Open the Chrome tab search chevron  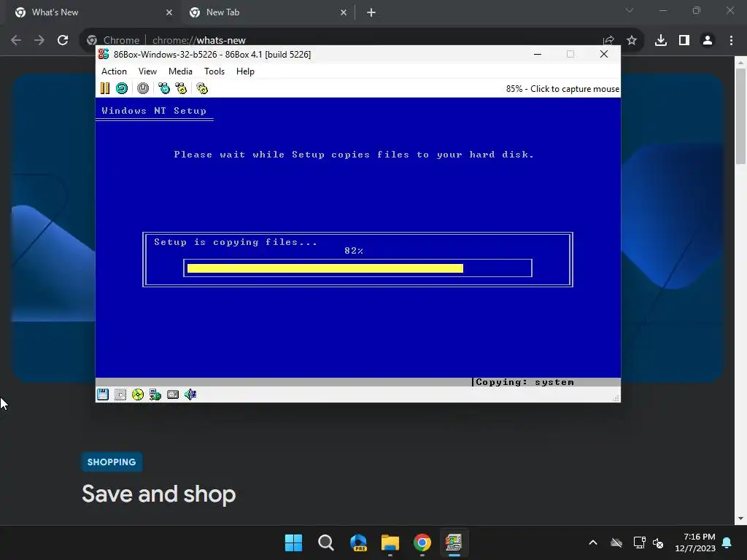(630, 10)
